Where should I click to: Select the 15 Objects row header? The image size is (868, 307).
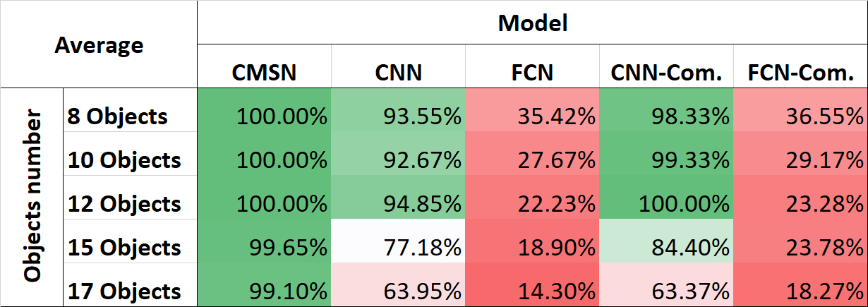(x=130, y=248)
